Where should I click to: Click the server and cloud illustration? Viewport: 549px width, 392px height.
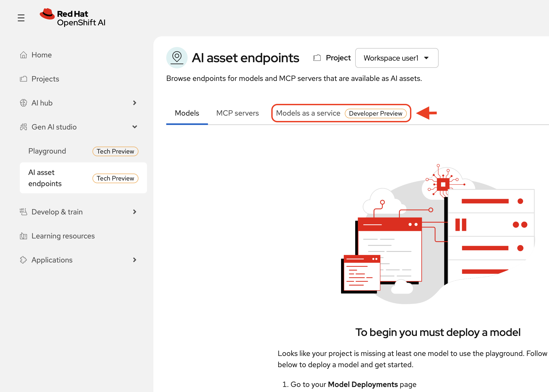438,234
